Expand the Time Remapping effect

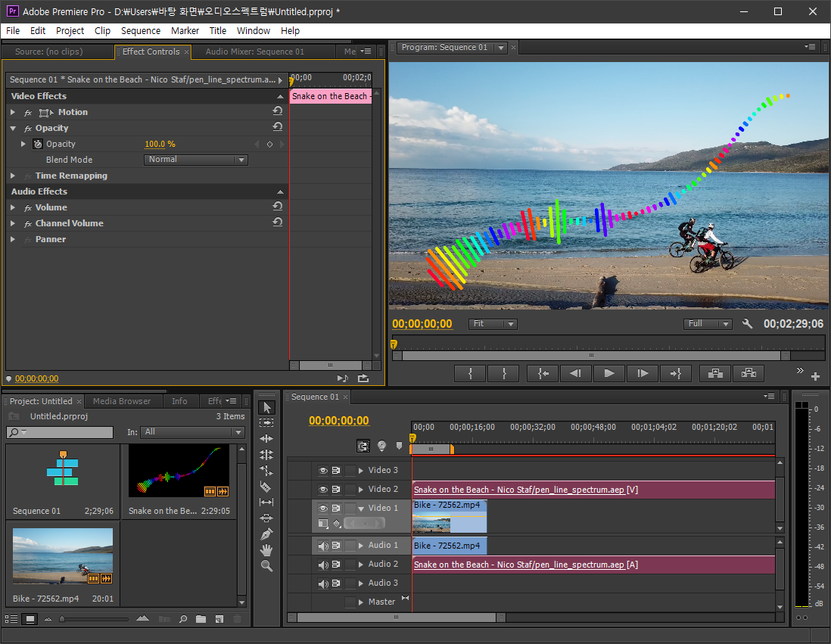[13, 176]
